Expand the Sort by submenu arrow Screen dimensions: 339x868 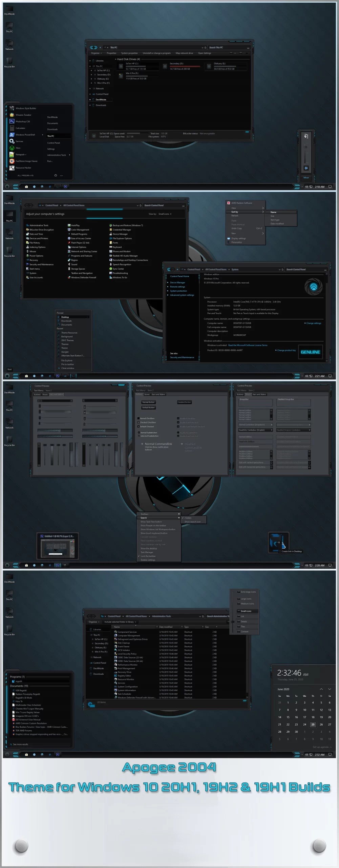pyautogui.click(x=263, y=212)
